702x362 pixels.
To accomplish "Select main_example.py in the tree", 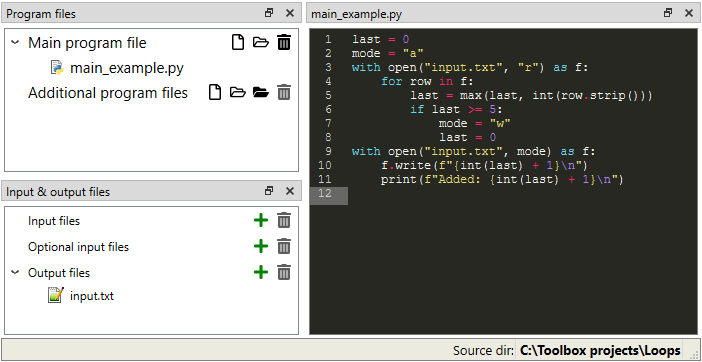I will click(x=127, y=68).
